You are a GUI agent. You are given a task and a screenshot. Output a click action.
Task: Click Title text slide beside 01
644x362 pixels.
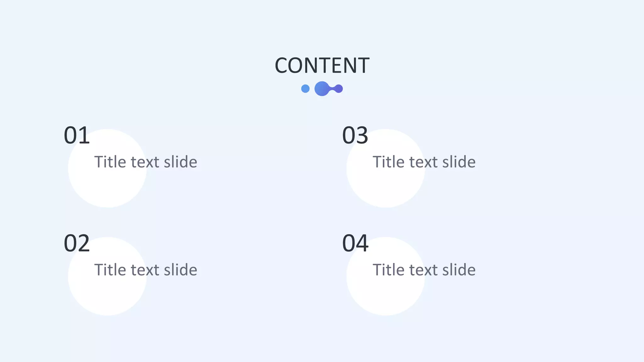[146, 162]
